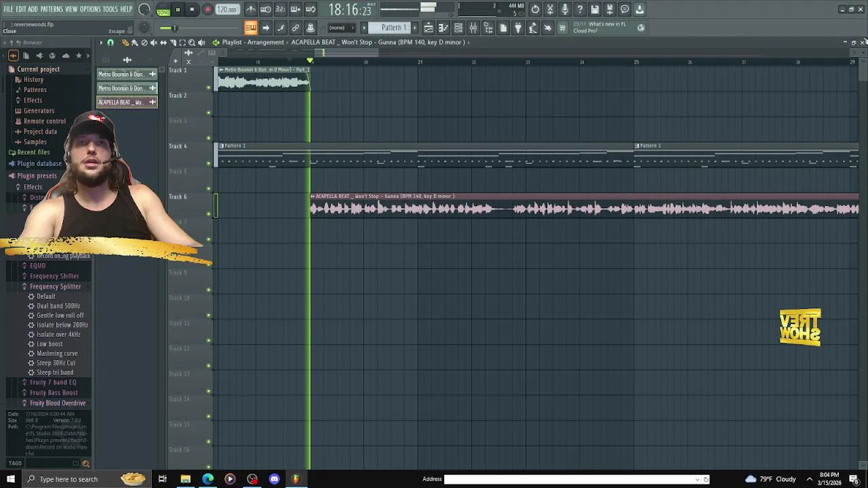This screenshot has width=868, height=488.
Task: Select the ACAPELLA BEAT clip in picker
Action: 127,102
